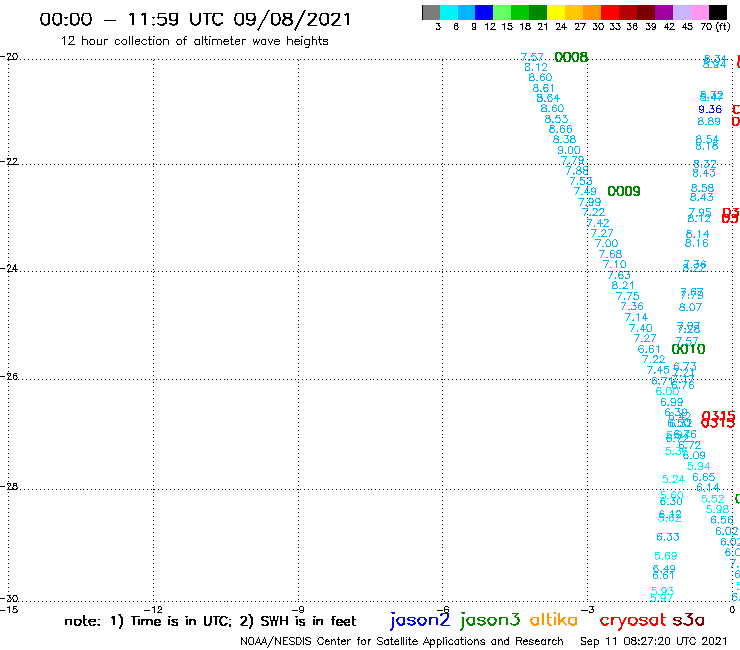
Task: Pick the black swatch at the legend end
Action: [718, 12]
